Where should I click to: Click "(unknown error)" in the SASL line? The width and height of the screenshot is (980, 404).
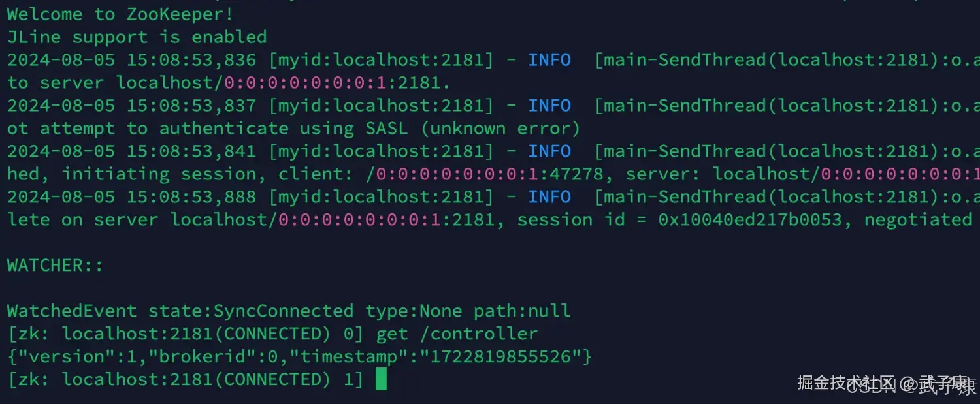point(500,129)
